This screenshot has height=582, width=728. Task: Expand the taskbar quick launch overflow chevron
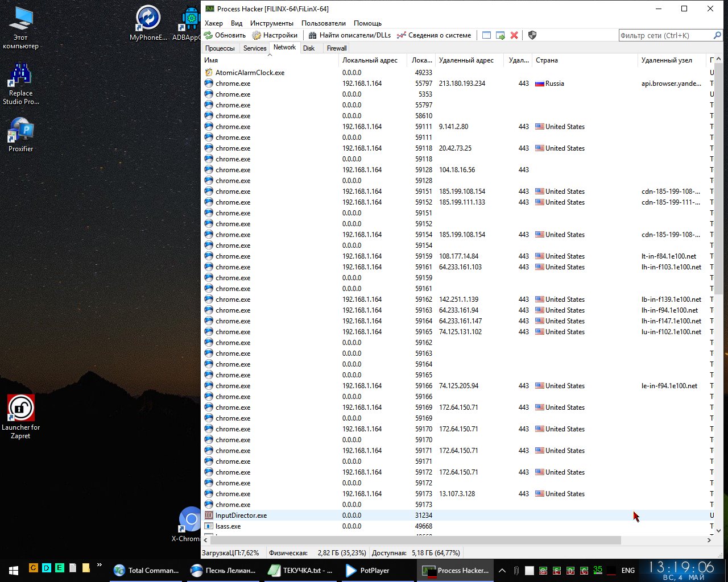pos(100,566)
